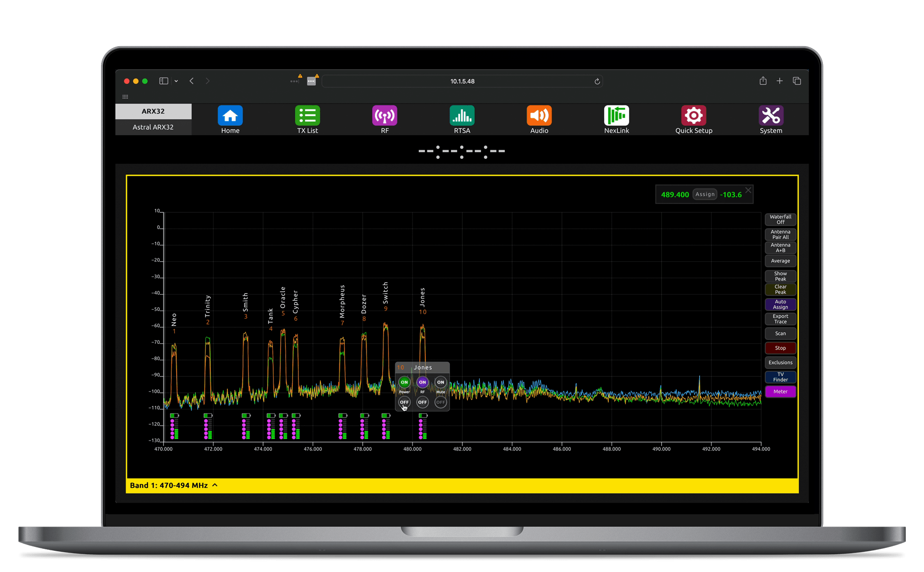The height and width of the screenshot is (572, 924).
Task: Select the Astral ARX32 entry
Action: (153, 127)
